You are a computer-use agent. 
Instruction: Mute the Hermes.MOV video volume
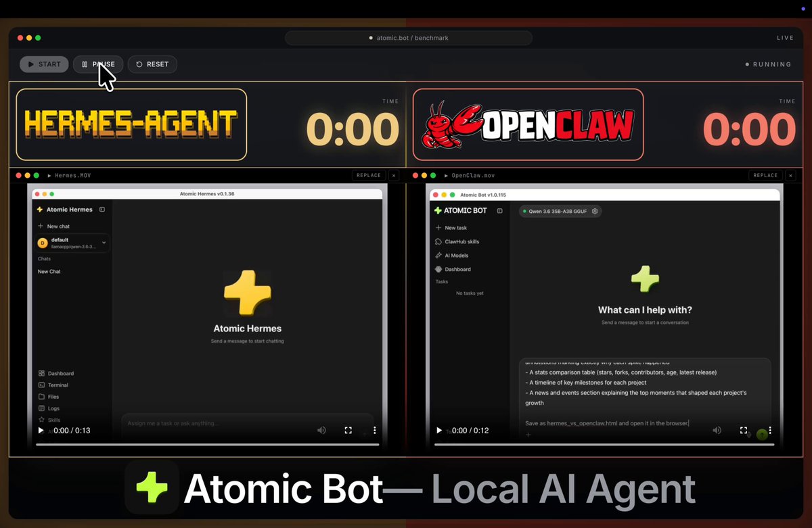321,430
